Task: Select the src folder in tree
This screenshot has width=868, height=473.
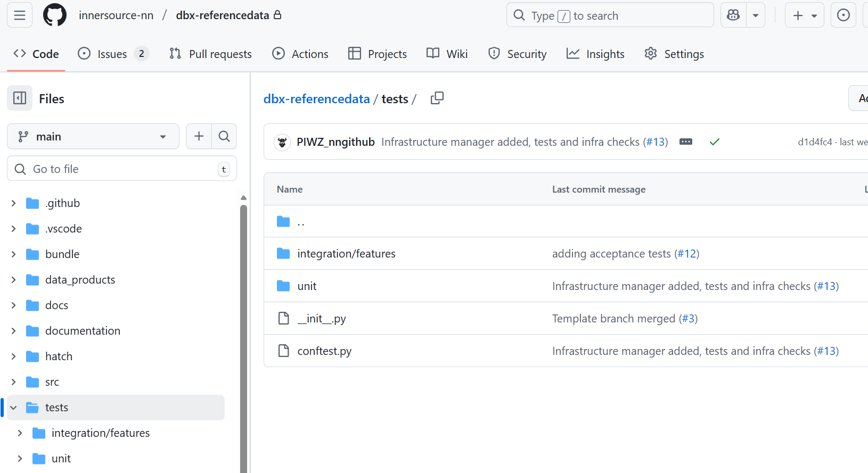Action: 52,382
